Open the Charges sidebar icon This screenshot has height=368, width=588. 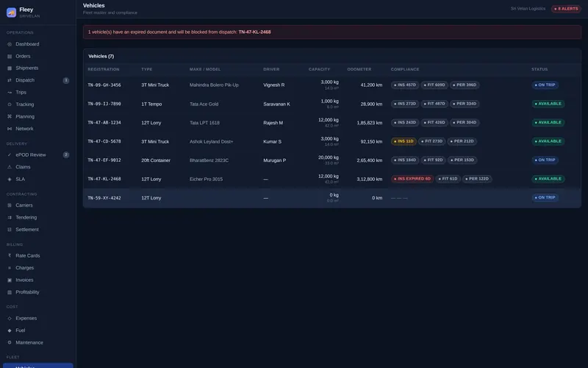(10, 268)
